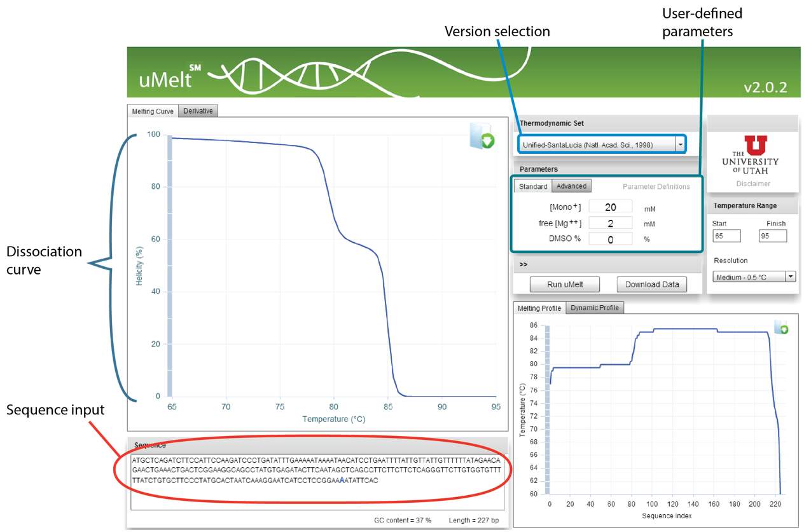The width and height of the screenshot is (811, 532).
Task: Click inside the DNA sequence text box
Action: (317, 482)
